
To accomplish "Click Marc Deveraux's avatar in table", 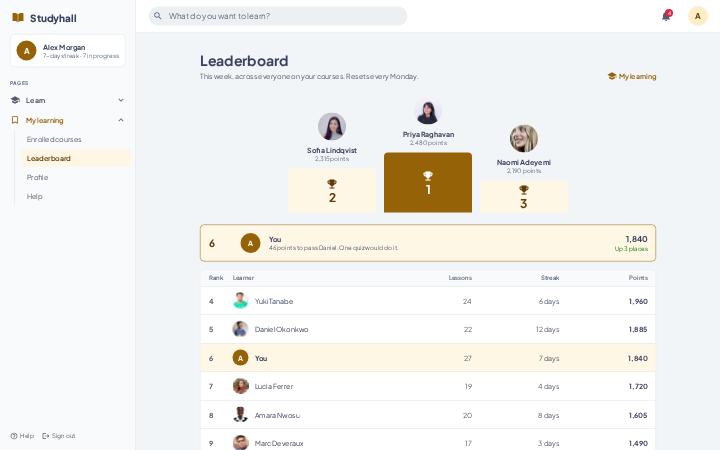I will (x=240, y=443).
